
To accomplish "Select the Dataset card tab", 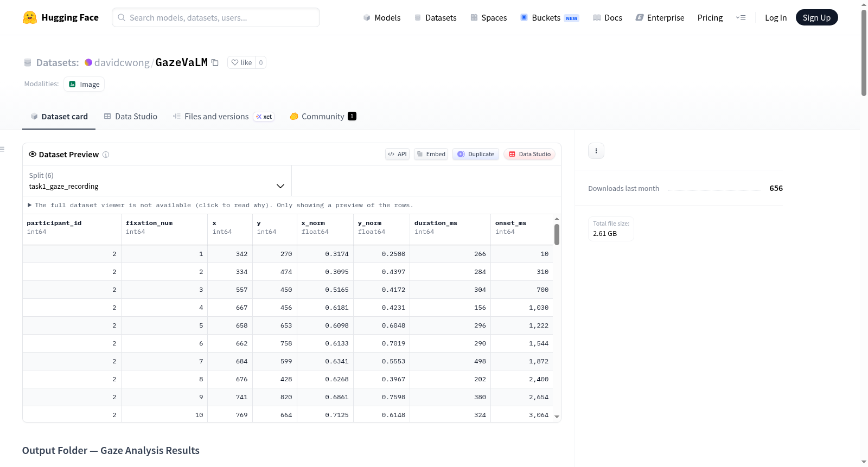I will [x=59, y=116].
